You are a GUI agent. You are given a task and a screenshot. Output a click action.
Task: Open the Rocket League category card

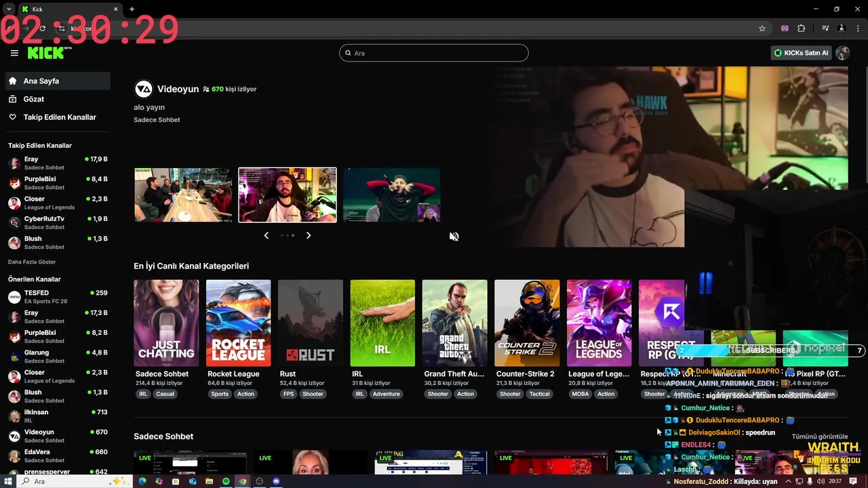239,323
